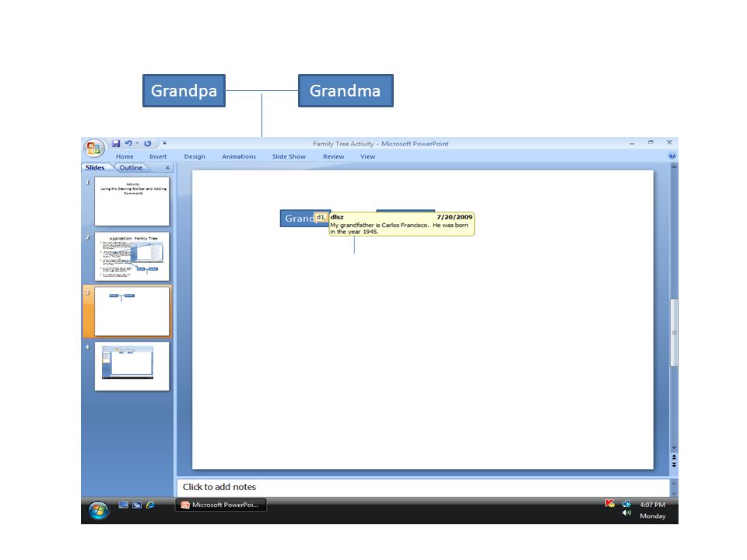Open the View ribbon tab
747x560 pixels.
coord(367,156)
